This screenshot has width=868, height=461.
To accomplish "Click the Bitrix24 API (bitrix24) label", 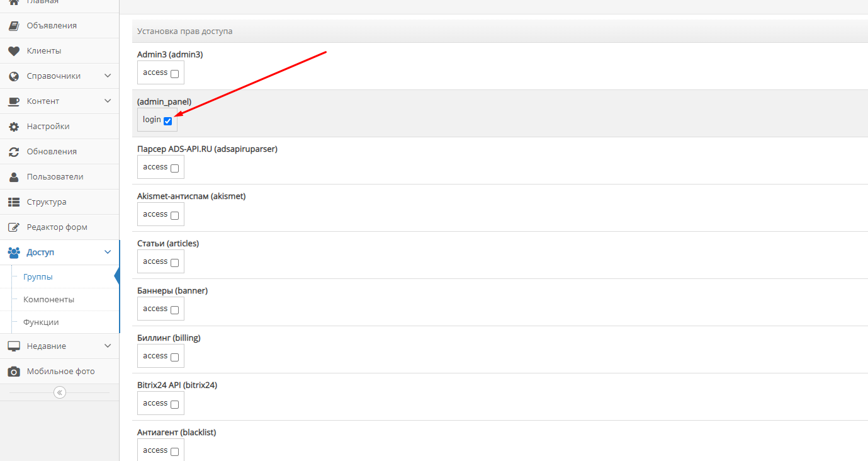I will tap(177, 385).
